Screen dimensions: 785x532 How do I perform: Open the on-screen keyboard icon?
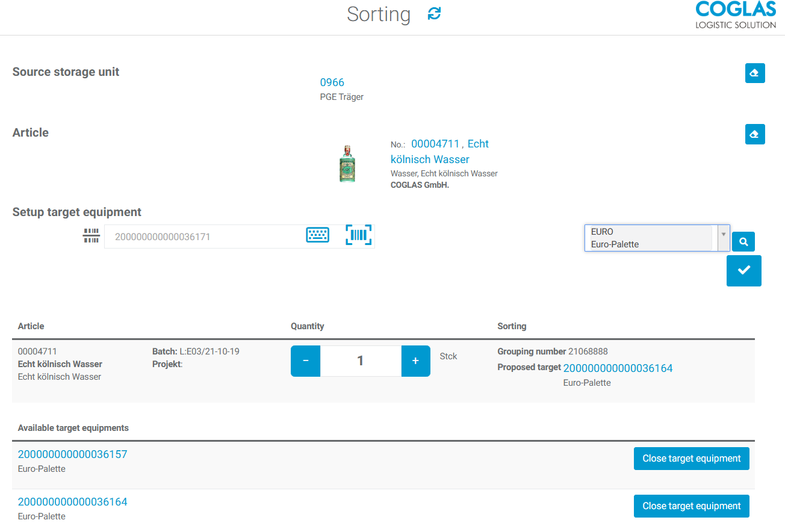point(318,235)
